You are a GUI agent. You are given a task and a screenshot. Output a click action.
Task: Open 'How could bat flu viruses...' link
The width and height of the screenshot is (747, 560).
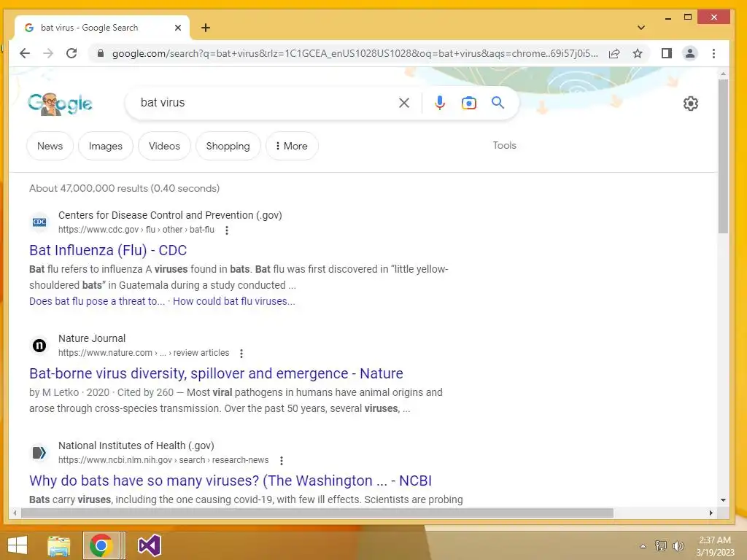tap(234, 301)
